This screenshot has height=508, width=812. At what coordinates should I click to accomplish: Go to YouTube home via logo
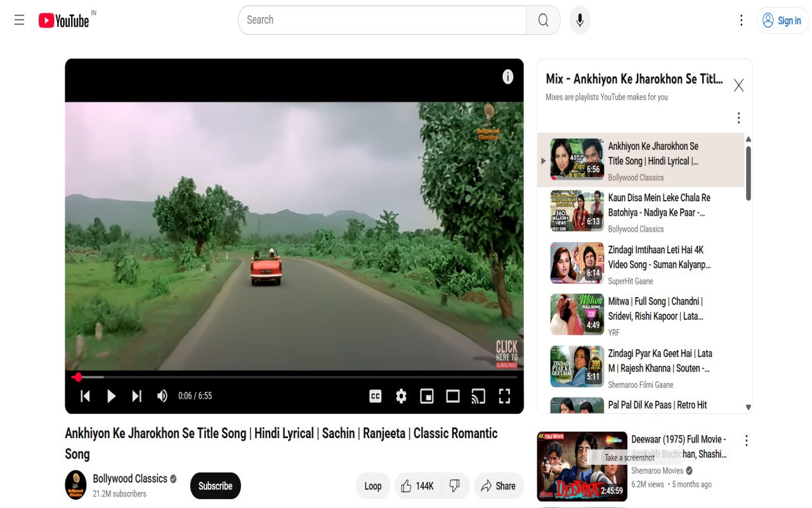tap(63, 20)
